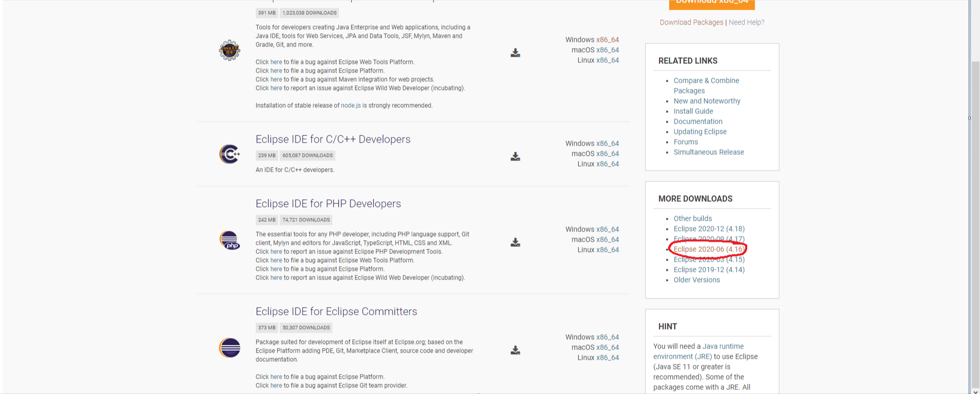Click the Java EE IDE gear icon
The width and height of the screenshot is (980, 394).
(230, 51)
